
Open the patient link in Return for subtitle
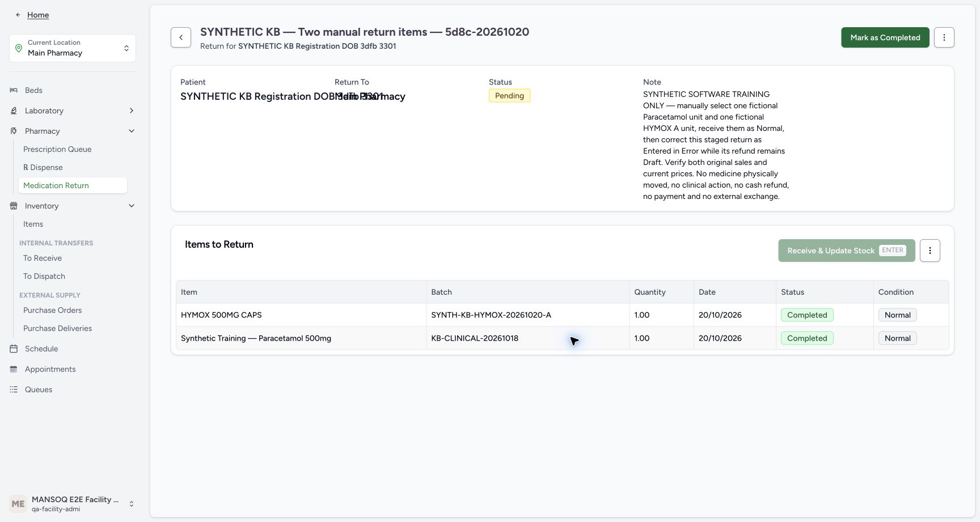click(x=317, y=46)
